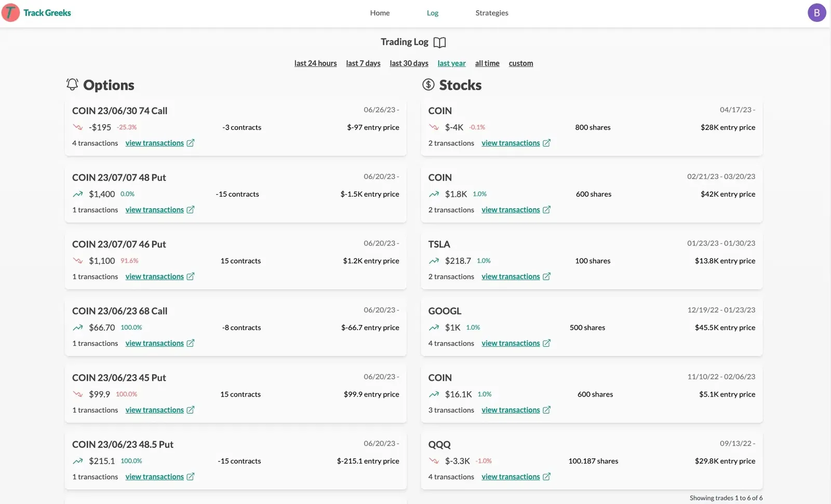Click the -25.3% loss percentage
831x504 pixels.
tap(127, 127)
